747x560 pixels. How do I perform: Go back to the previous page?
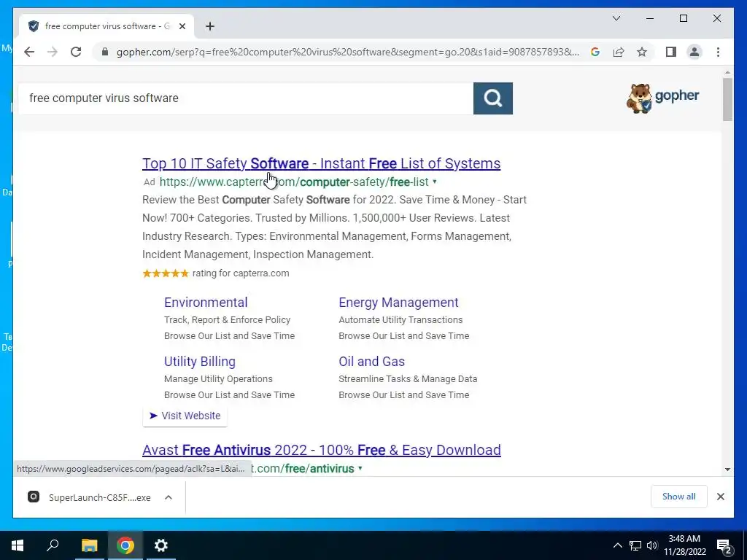29,52
